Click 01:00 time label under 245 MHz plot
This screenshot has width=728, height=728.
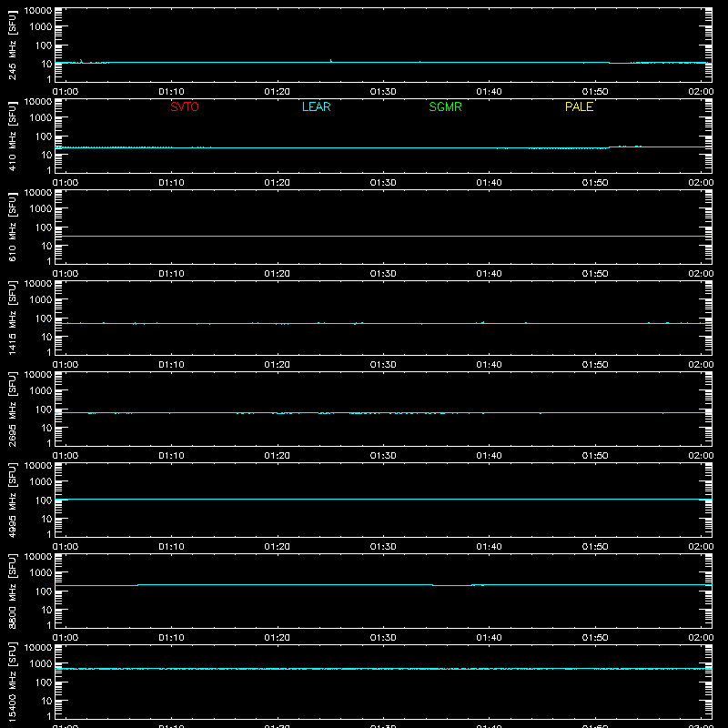(66, 92)
